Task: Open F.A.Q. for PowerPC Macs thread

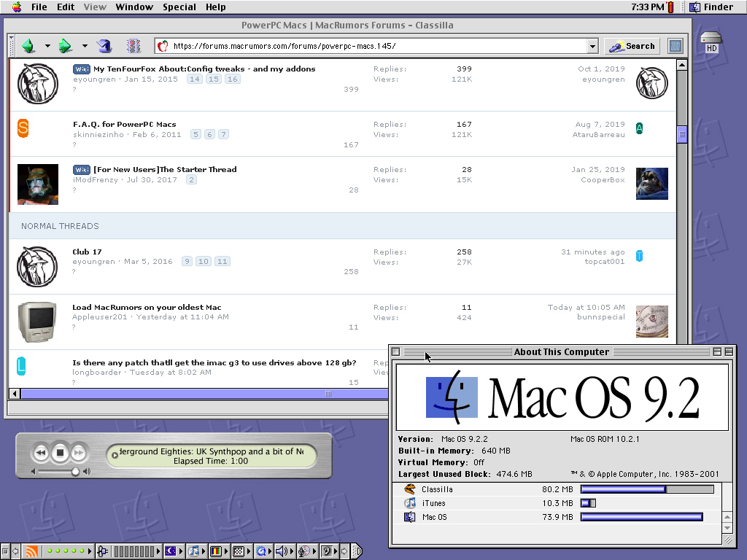Action: click(124, 124)
